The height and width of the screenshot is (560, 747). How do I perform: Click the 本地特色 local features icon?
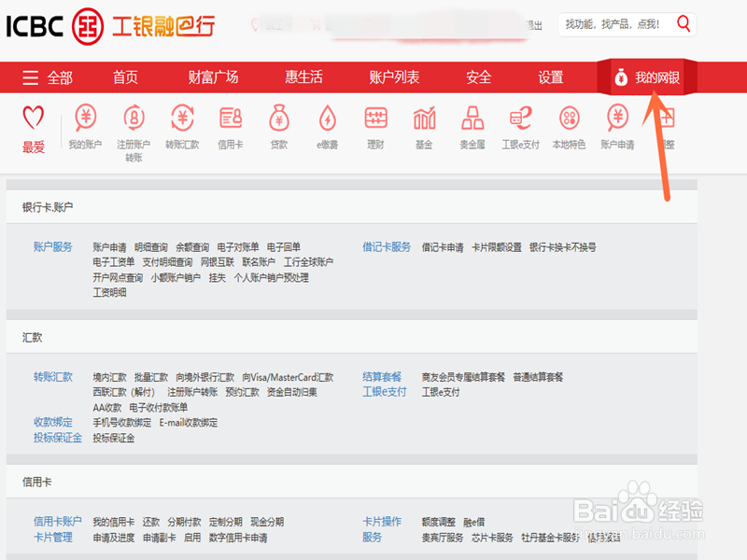[x=568, y=119]
